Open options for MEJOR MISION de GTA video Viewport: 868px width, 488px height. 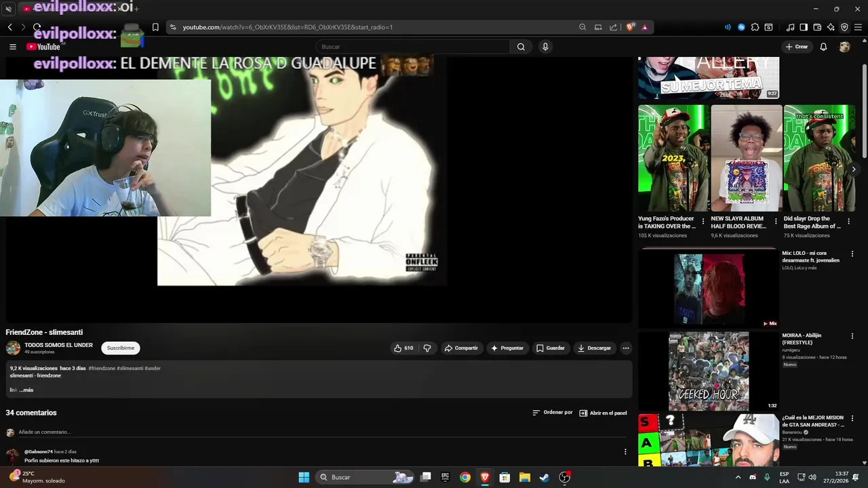coord(852,419)
